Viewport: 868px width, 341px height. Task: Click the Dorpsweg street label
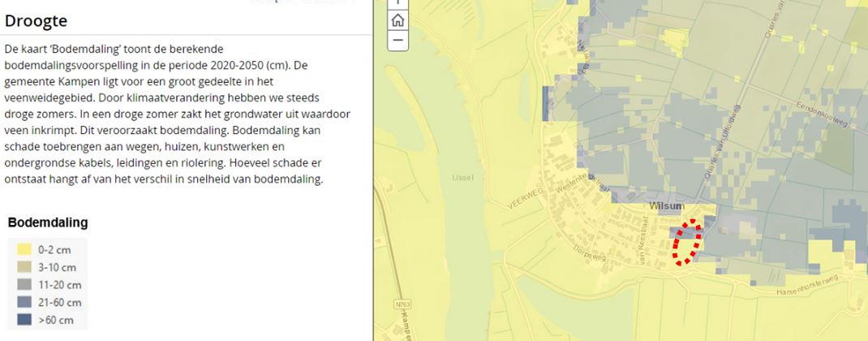(591, 253)
